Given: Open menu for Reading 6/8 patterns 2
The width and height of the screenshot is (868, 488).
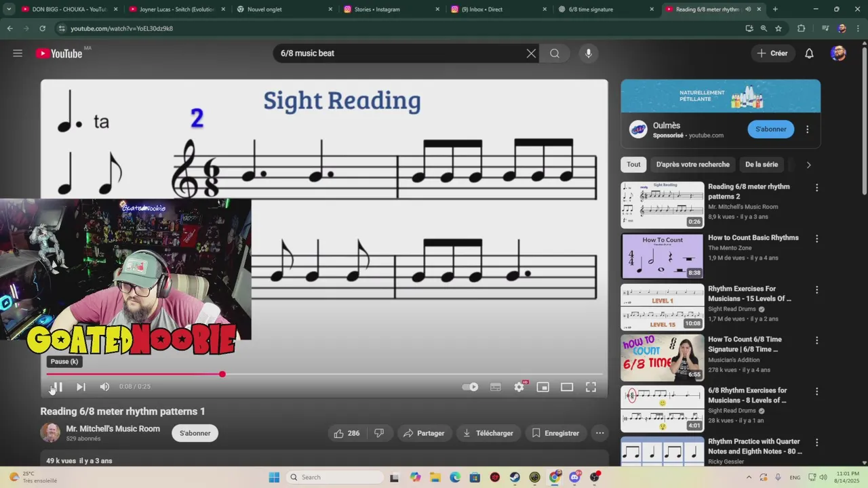Looking at the screenshot, I should pyautogui.click(x=816, y=188).
